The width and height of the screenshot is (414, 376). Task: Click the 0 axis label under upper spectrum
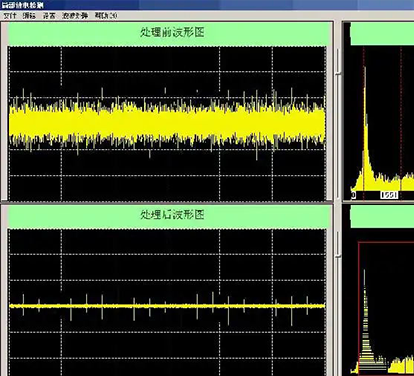click(354, 195)
